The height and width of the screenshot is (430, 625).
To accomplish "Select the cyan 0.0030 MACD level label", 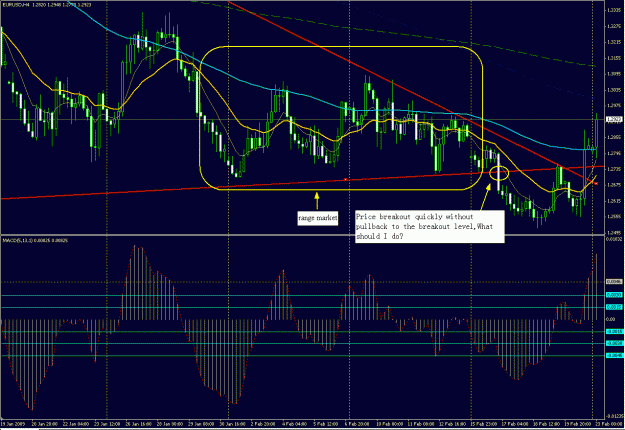I will [614, 295].
